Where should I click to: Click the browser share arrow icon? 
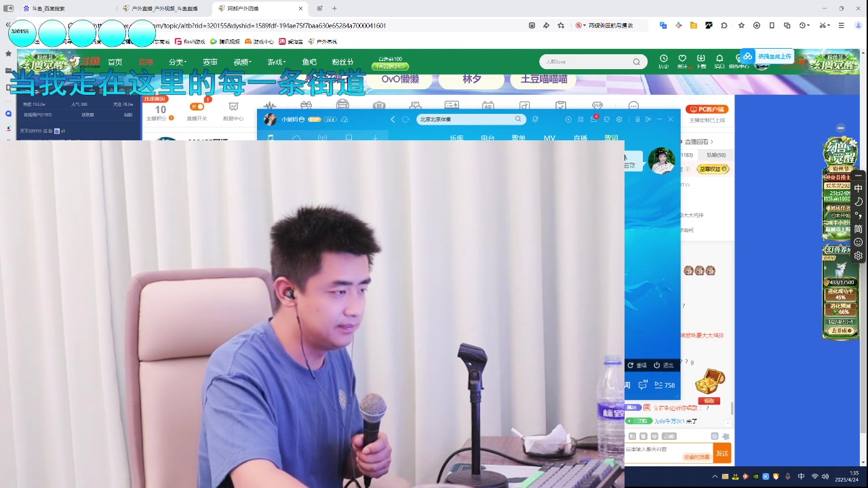point(546,25)
